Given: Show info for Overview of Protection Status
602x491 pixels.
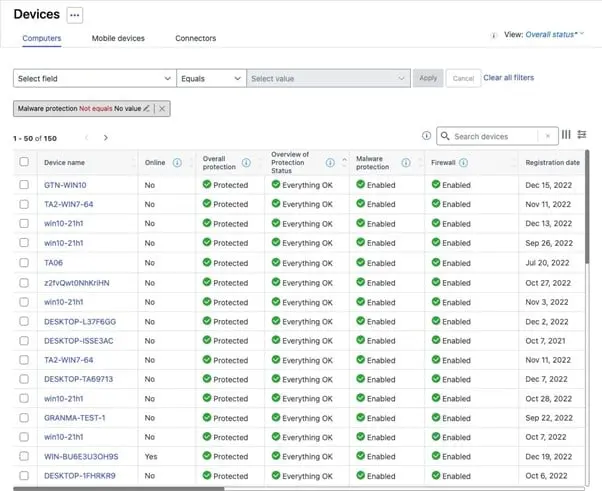Looking at the screenshot, I should click(x=330, y=163).
